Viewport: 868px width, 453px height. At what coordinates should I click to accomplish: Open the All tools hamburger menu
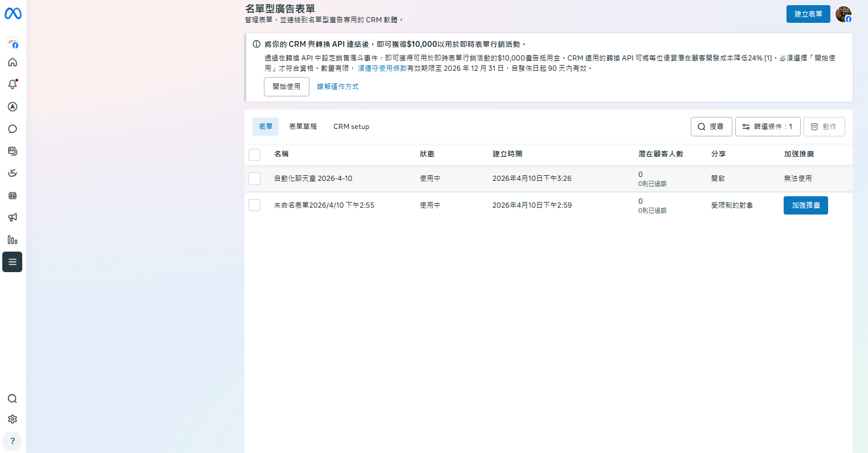pyautogui.click(x=13, y=262)
